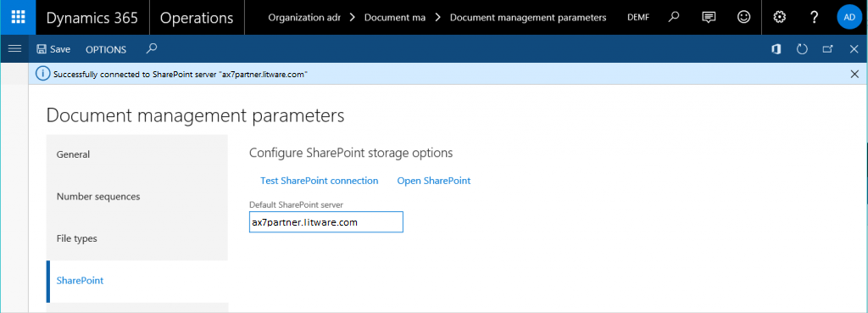
Task: Open the OPTIONS menu
Action: point(106,49)
